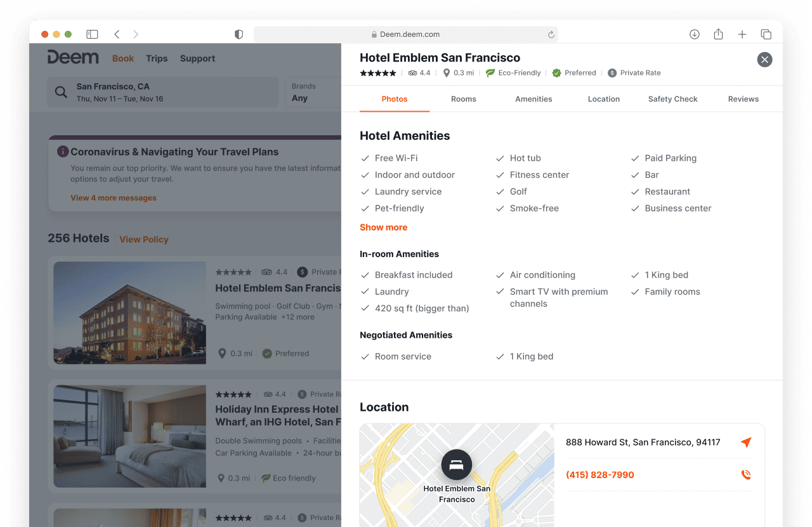Click the Fitness center amenity

tap(539, 175)
